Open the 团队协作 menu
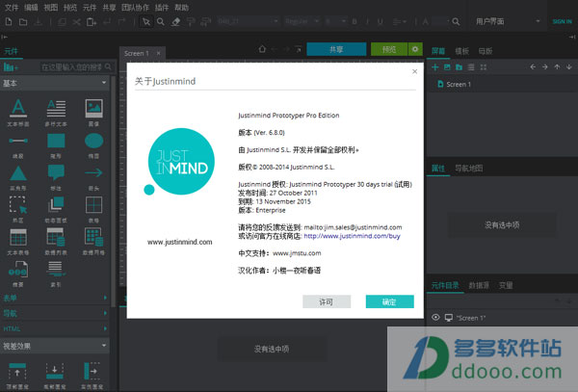Screen dimensions: 578x392 point(135,8)
